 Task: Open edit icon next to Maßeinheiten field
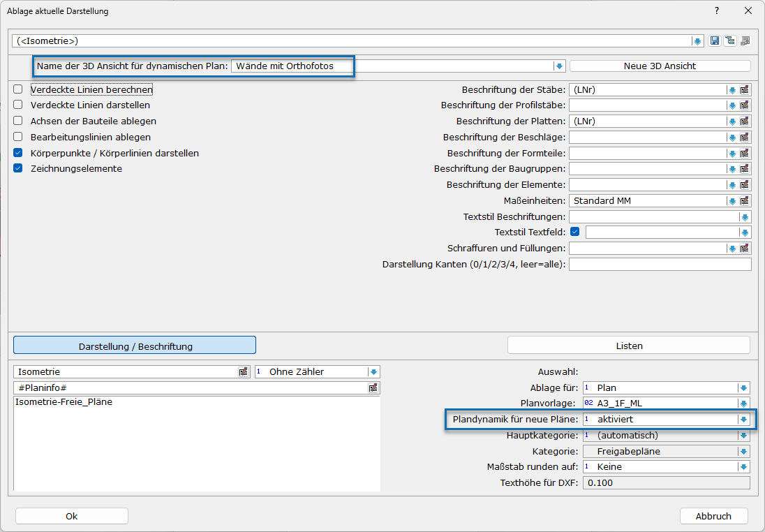tap(745, 201)
